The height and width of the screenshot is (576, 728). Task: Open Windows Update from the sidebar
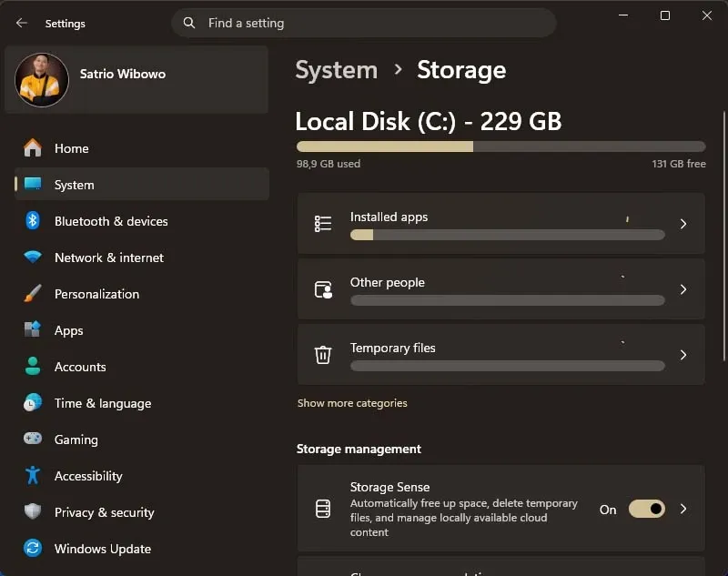(103, 549)
